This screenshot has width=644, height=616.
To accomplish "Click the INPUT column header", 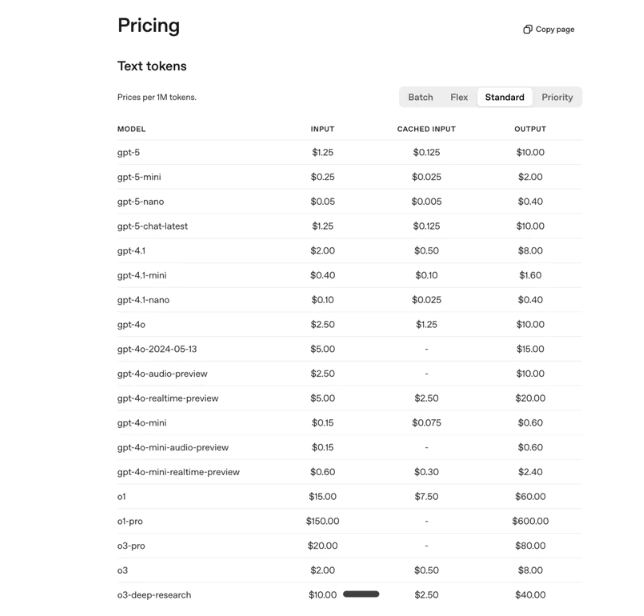I will pos(323,129).
